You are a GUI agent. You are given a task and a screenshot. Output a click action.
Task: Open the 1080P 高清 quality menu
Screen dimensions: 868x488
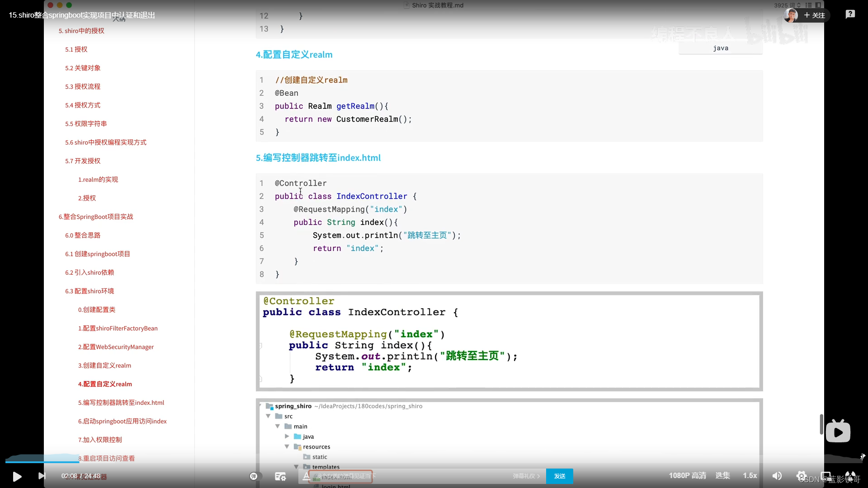coord(687,475)
